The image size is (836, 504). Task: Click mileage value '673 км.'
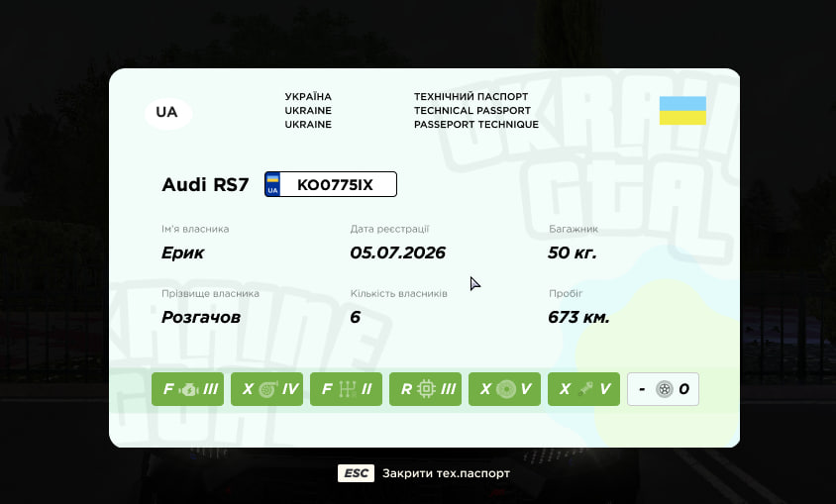(x=578, y=318)
